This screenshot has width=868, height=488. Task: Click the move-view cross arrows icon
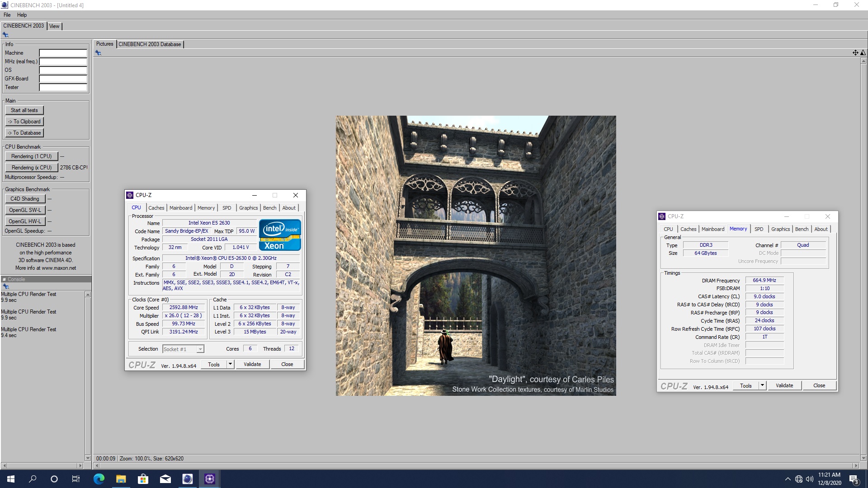pyautogui.click(x=855, y=53)
